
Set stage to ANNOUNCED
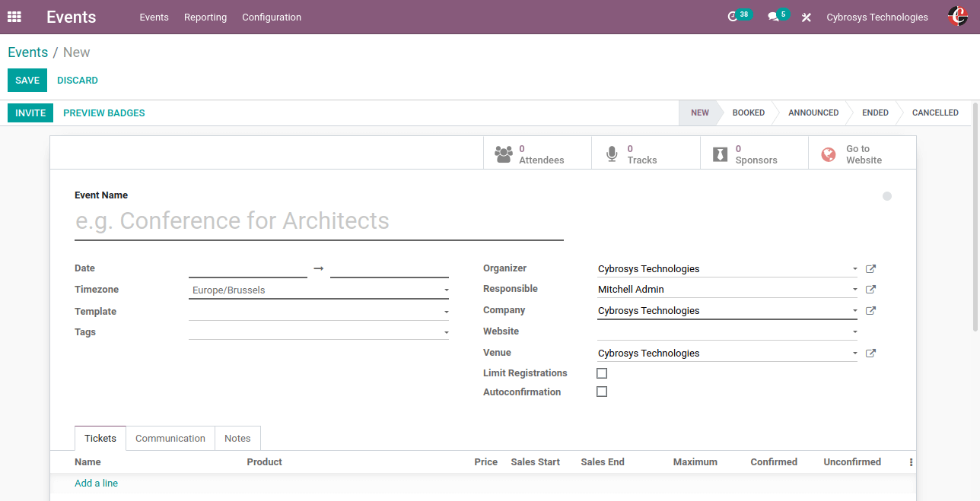tap(813, 113)
